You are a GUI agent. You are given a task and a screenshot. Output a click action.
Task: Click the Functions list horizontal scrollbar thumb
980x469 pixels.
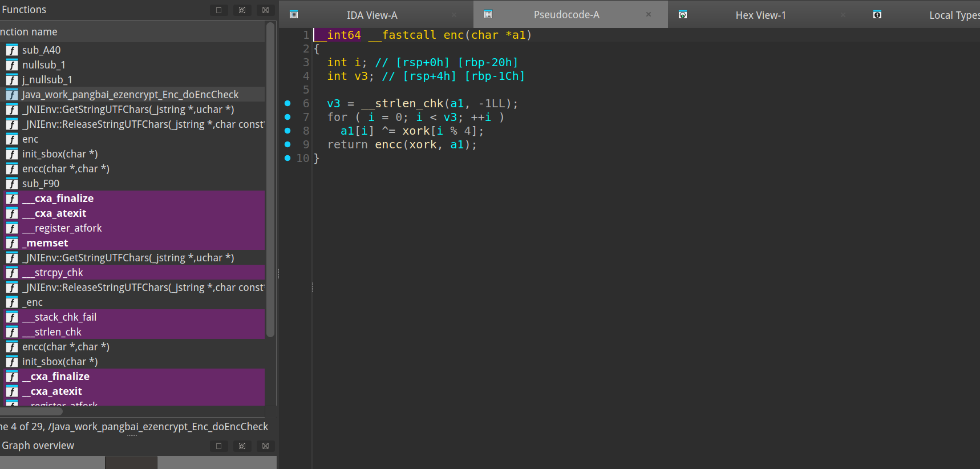click(x=31, y=411)
